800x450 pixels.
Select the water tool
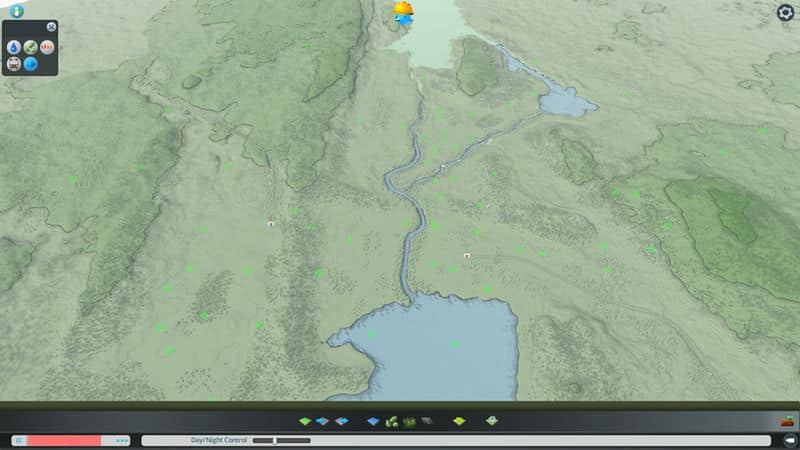pyautogui.click(x=373, y=422)
